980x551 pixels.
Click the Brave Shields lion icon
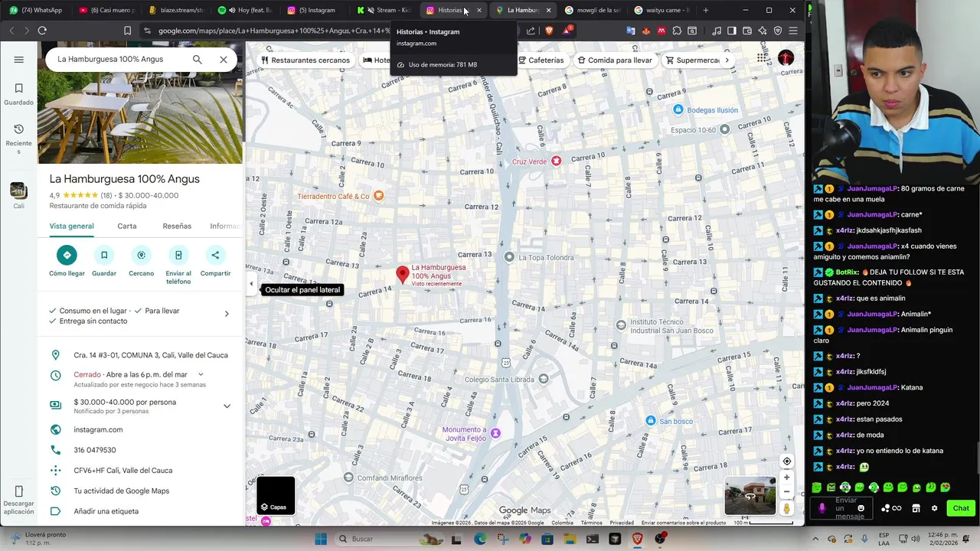pos(549,31)
